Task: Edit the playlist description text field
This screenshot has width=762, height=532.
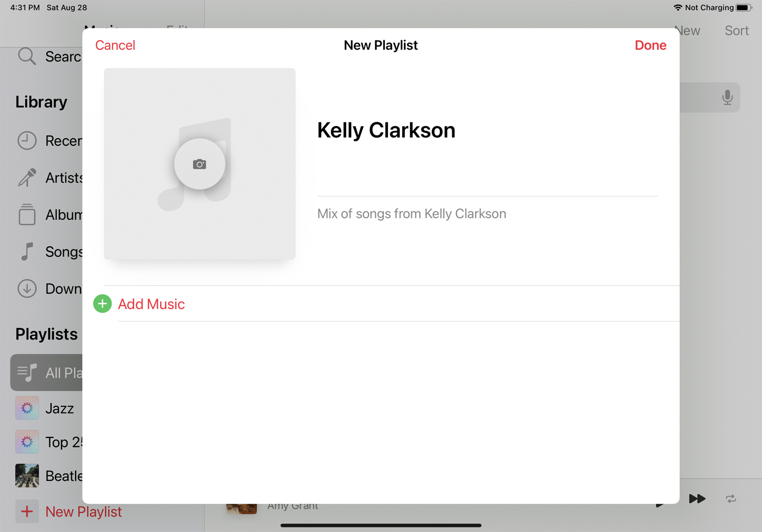Action: pyautogui.click(x=488, y=214)
